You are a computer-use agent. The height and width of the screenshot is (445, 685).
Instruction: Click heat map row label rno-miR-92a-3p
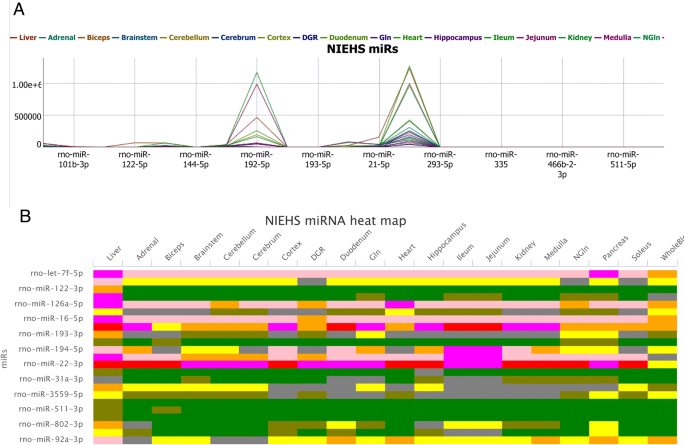point(51,439)
